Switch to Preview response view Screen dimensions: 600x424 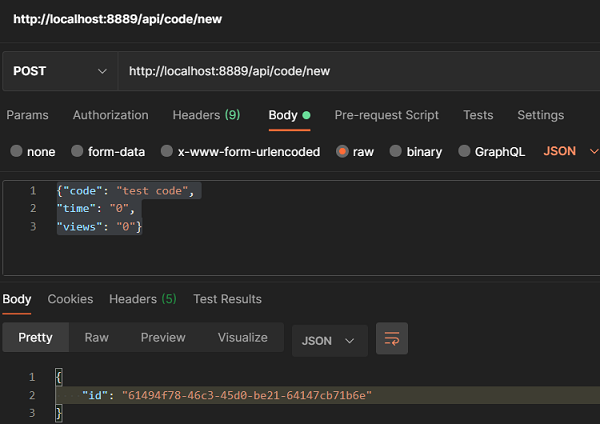click(x=163, y=338)
